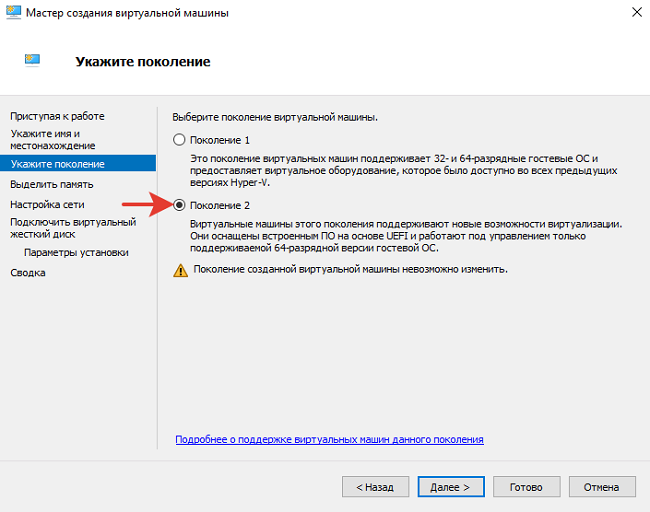
Task: Open the Приступая к работе step
Action: (57, 116)
